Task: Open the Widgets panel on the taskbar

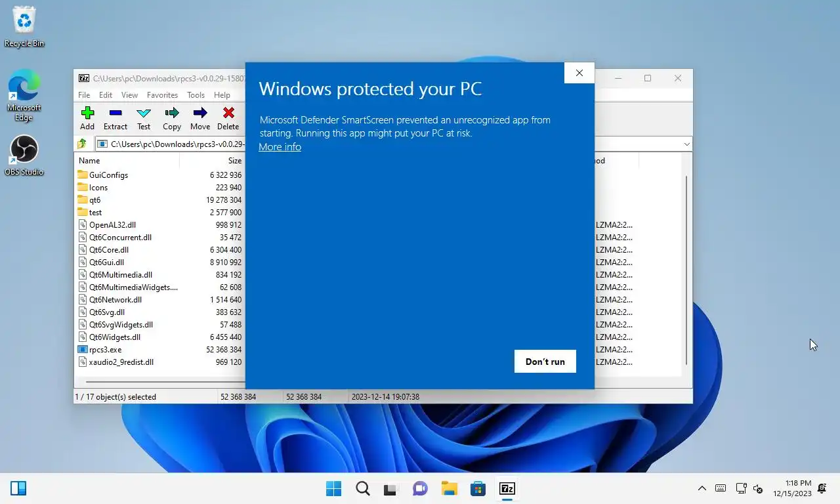Action: coord(18,488)
